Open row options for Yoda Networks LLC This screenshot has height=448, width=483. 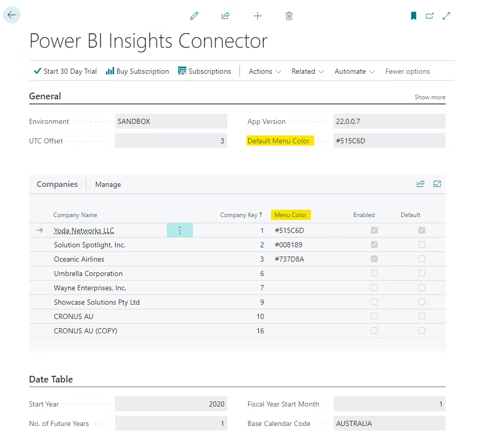180,230
